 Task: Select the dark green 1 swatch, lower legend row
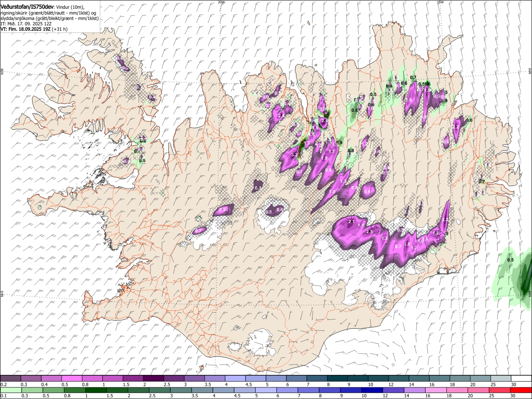(x=96, y=390)
